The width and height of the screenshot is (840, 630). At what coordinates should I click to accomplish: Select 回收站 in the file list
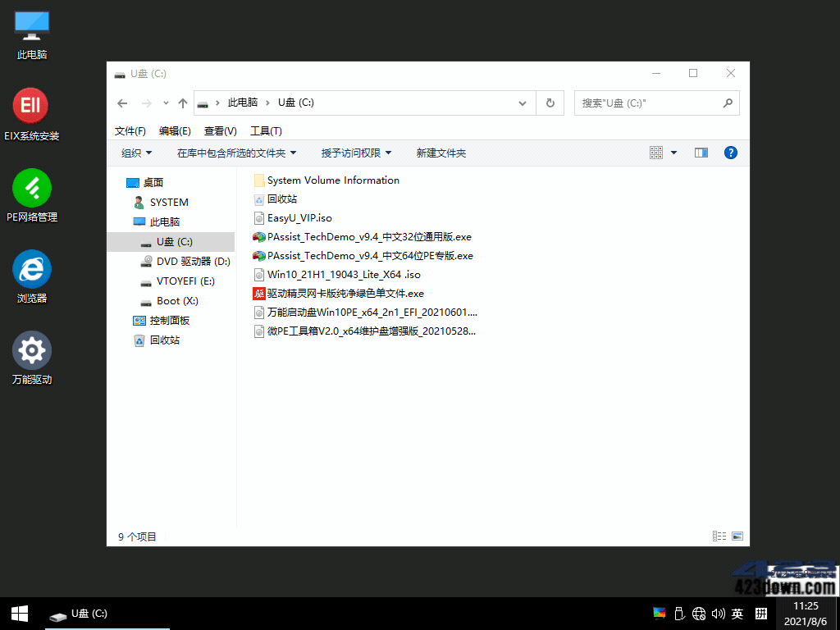(x=275, y=199)
